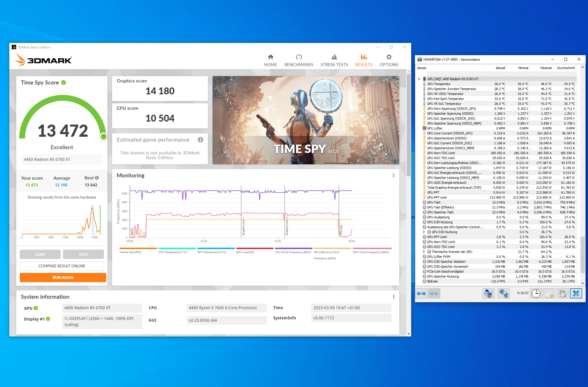Click the HWiNFO64 title bar icon
Screen dimensions: 588x387
coord(420,60)
